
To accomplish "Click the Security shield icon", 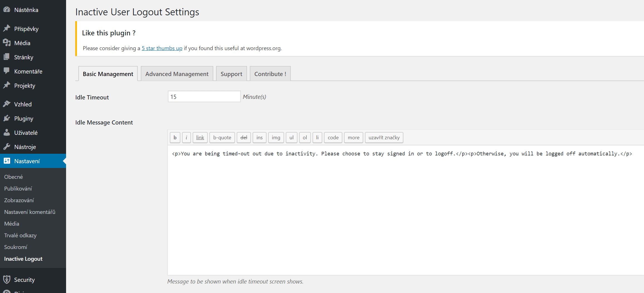I will [x=7, y=280].
